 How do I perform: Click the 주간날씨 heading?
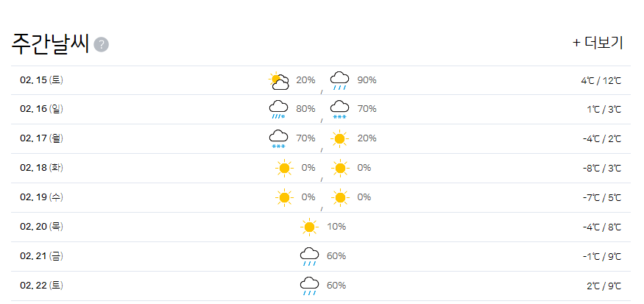click(50, 43)
